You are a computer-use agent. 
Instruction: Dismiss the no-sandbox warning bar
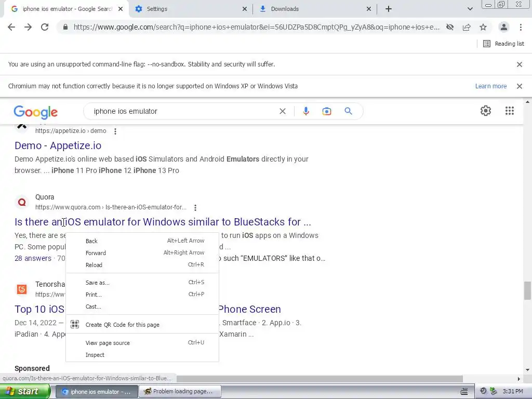[x=520, y=64]
